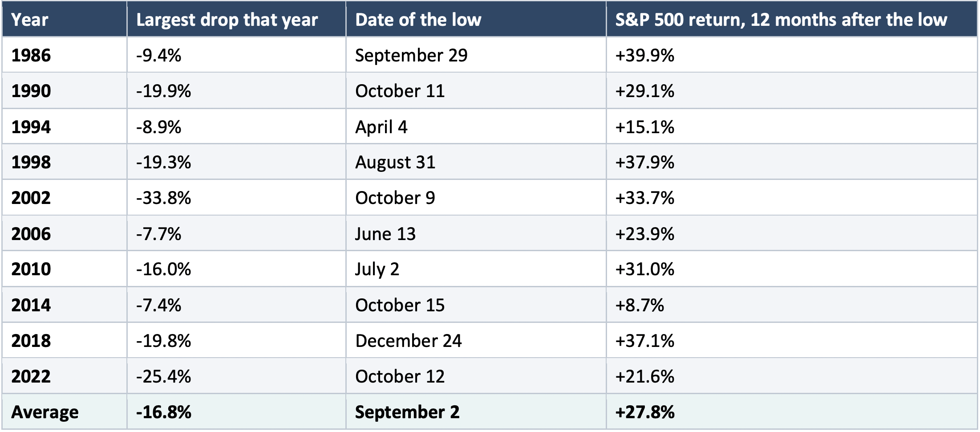
Task: Click the 2002 year cell
Action: coord(65,198)
